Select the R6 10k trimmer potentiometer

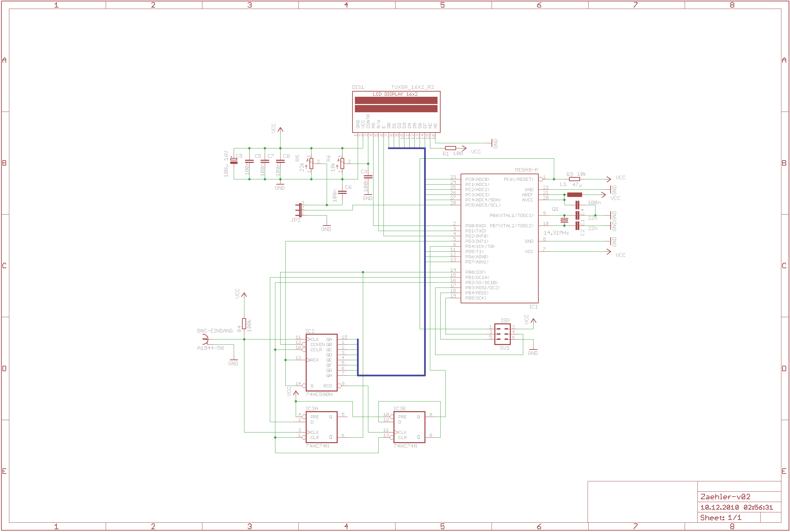coord(342,164)
